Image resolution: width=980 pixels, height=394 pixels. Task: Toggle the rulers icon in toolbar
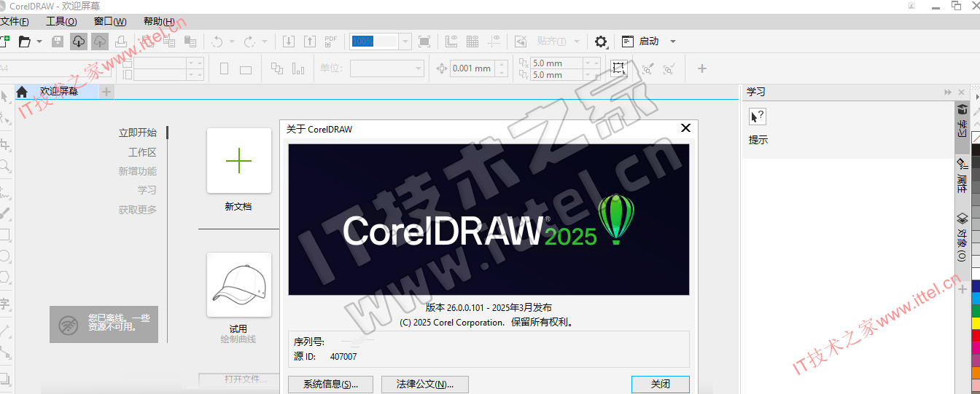coord(451,42)
